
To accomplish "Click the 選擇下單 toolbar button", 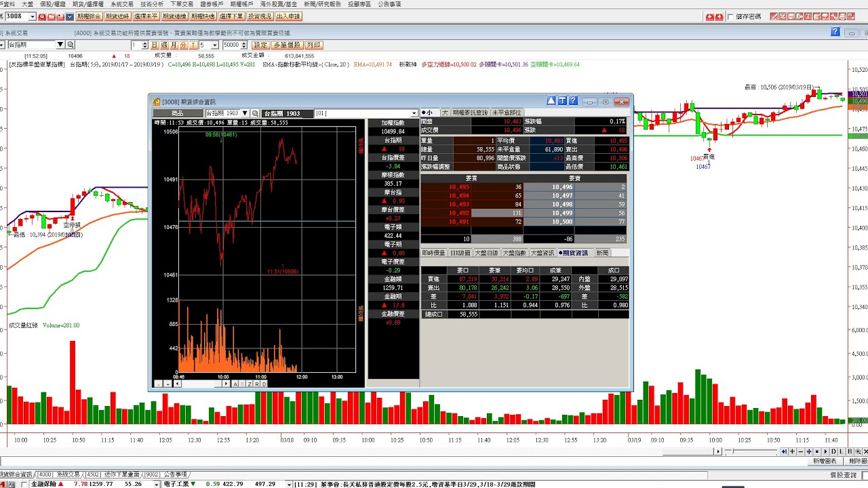I will pyautogui.click(x=231, y=16).
